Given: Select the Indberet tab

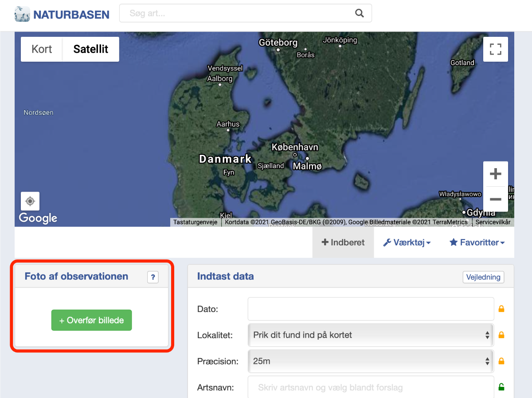Looking at the screenshot, I should click(x=343, y=243).
